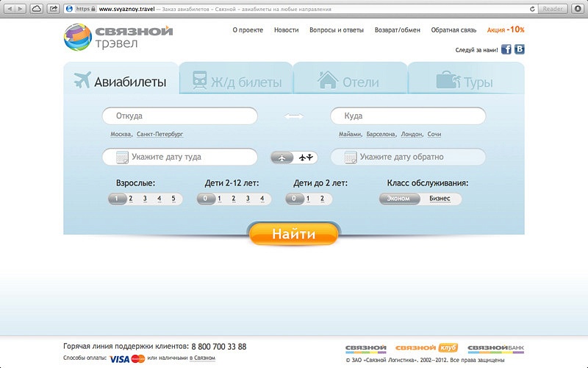Select one-way flight toggle
This screenshot has width=588, height=368.
pos(283,158)
